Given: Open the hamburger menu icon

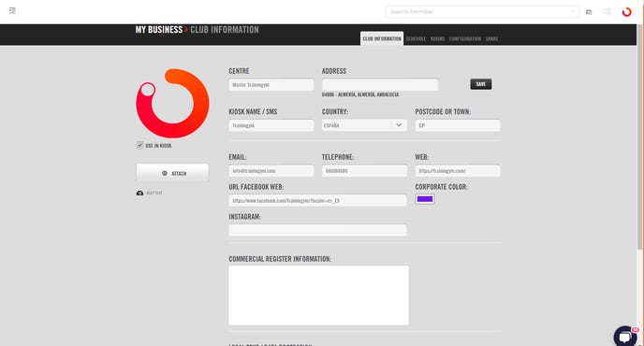Looking at the screenshot, I should click(x=12, y=10).
